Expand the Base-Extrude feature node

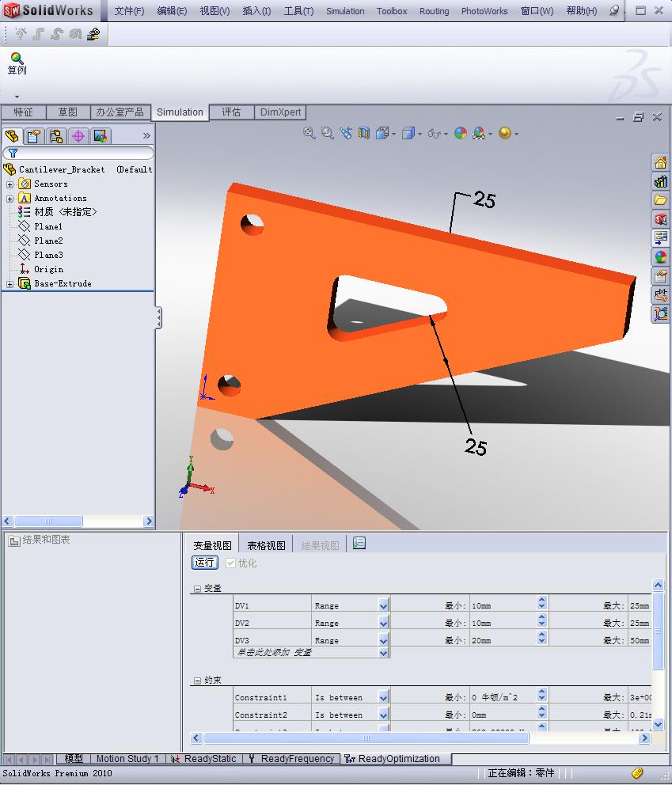9,284
